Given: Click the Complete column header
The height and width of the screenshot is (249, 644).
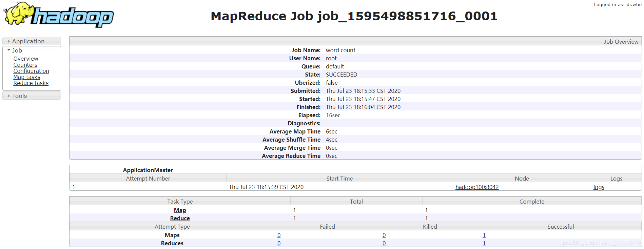Looking at the screenshot, I should pos(532,202).
